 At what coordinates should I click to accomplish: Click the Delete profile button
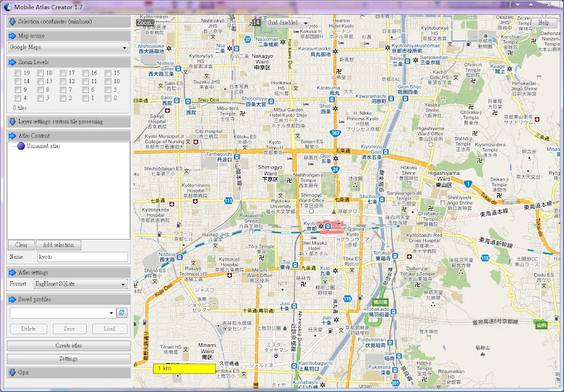[28, 329]
